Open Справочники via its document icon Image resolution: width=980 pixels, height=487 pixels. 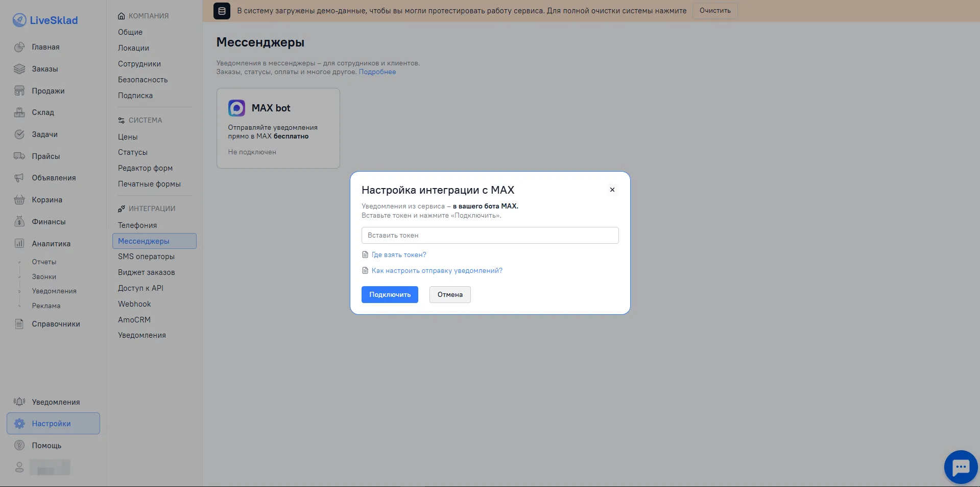(19, 324)
